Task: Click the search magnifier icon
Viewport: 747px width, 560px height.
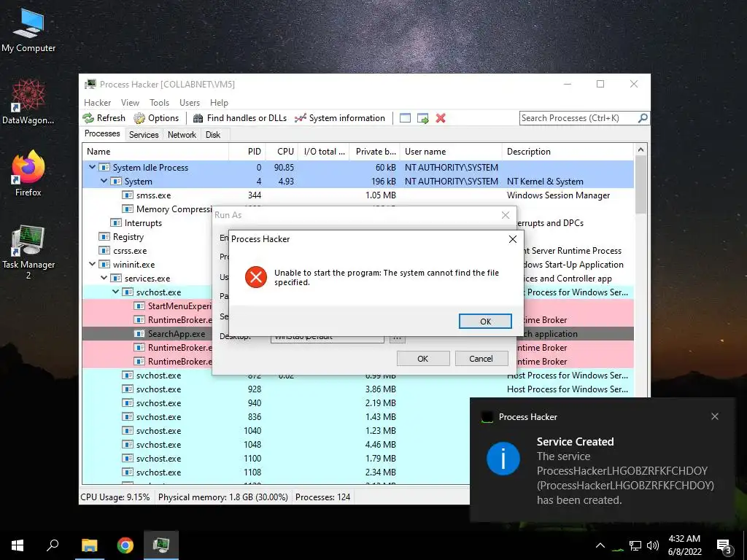Action: pos(643,117)
